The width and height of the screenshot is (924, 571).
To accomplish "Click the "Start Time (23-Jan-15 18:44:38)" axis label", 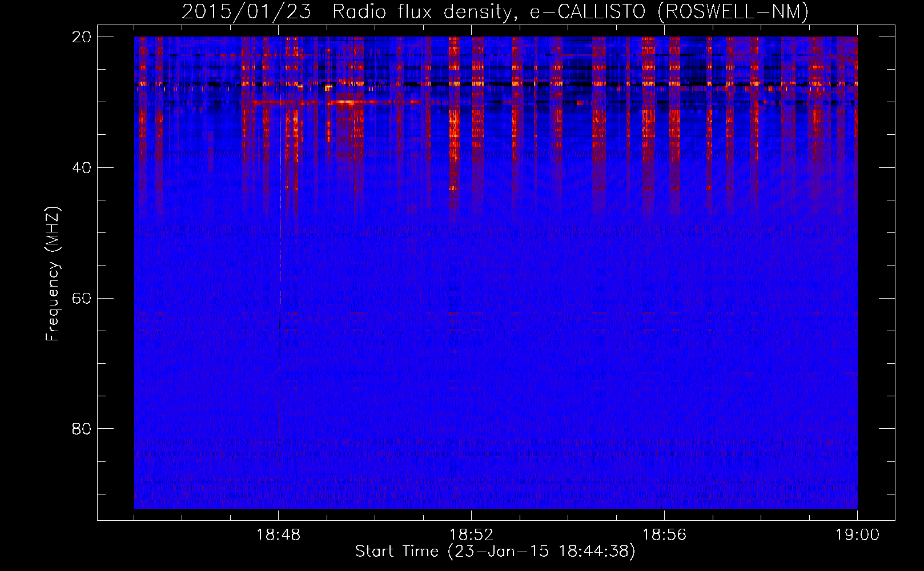I will click(x=495, y=552).
